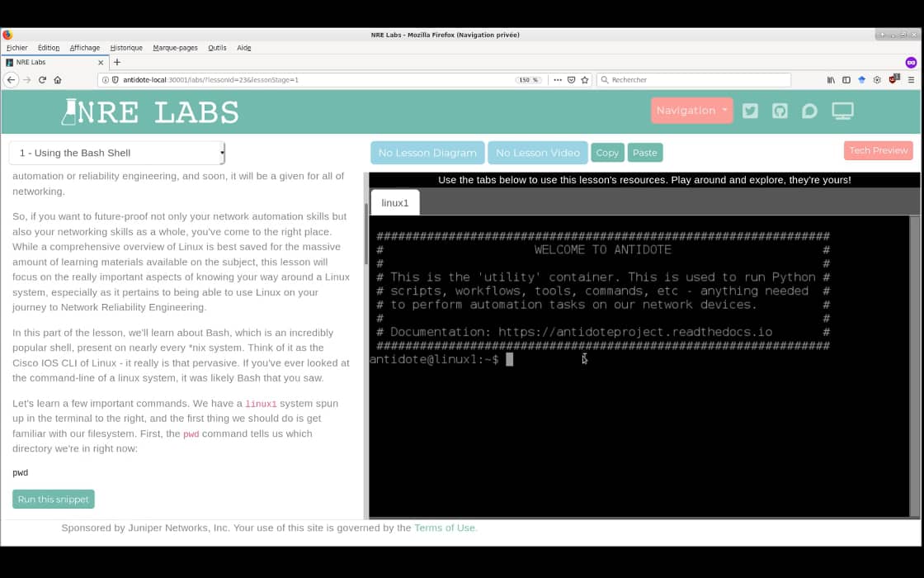Open the Affichage menu
The image size is (924, 578).
[85, 48]
